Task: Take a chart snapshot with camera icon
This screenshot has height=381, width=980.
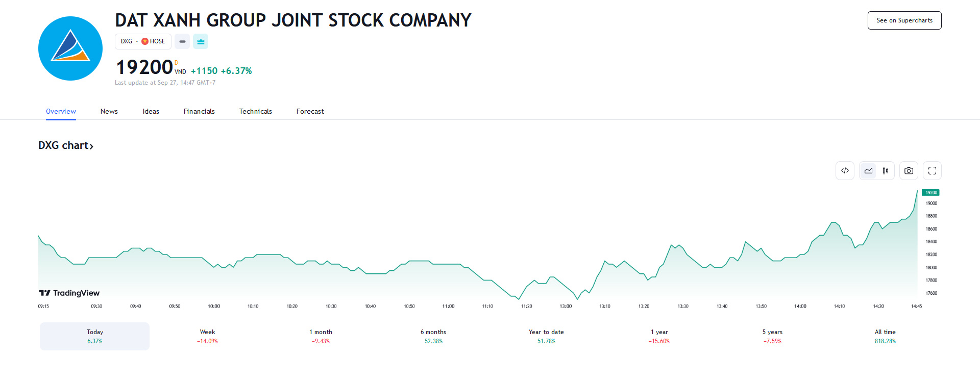Action: (x=909, y=171)
